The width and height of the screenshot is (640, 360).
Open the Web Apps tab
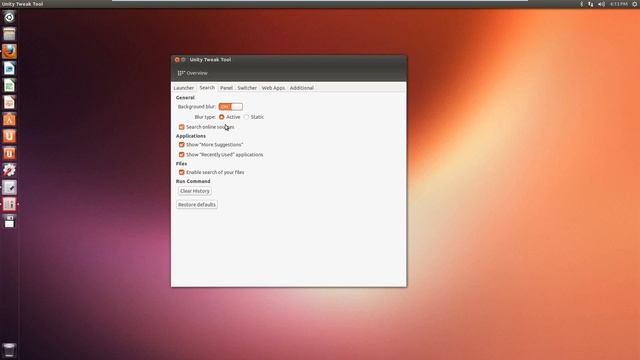273,88
